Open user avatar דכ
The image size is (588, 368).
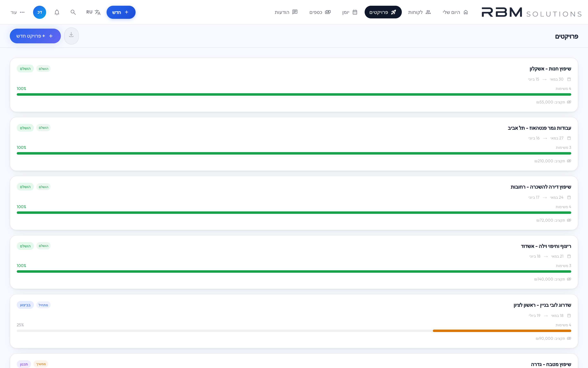(x=40, y=12)
